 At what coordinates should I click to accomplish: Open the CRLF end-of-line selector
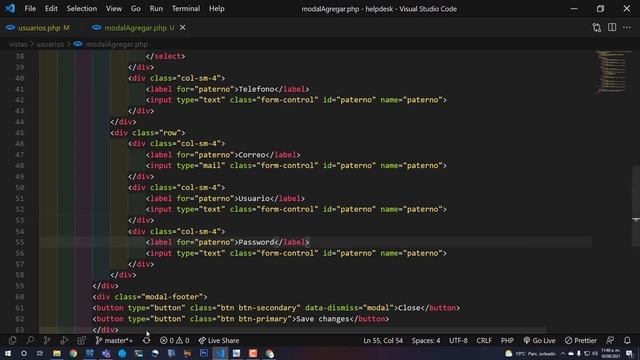(484, 340)
